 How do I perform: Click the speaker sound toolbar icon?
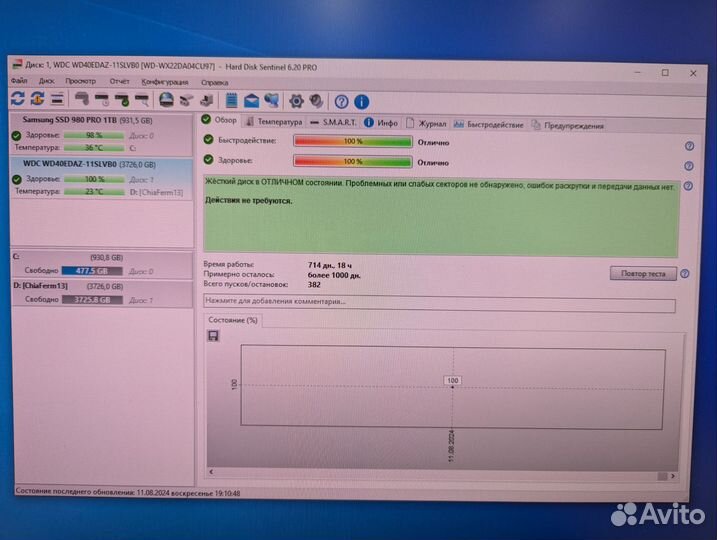316,101
